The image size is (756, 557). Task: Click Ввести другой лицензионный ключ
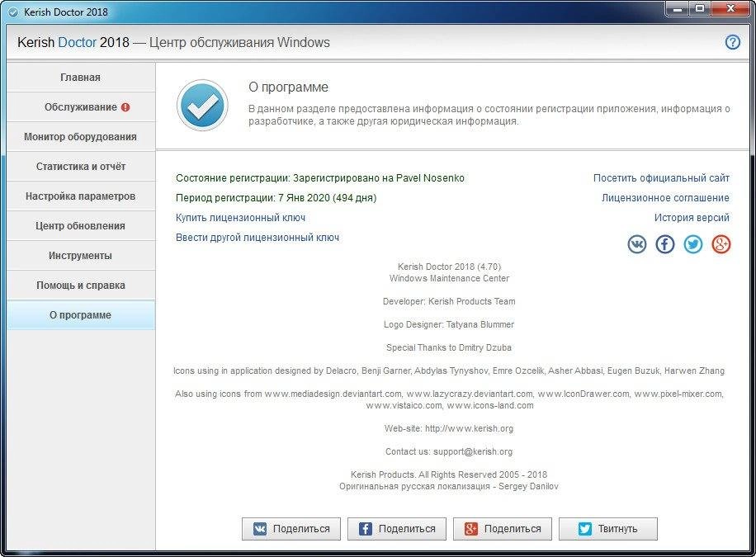pyautogui.click(x=258, y=238)
